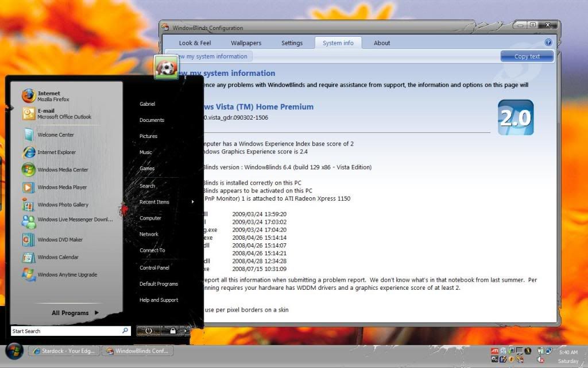Viewport: 588px width, 368px height.
Task: Open Music folder from Start menu
Action: coord(146,152)
